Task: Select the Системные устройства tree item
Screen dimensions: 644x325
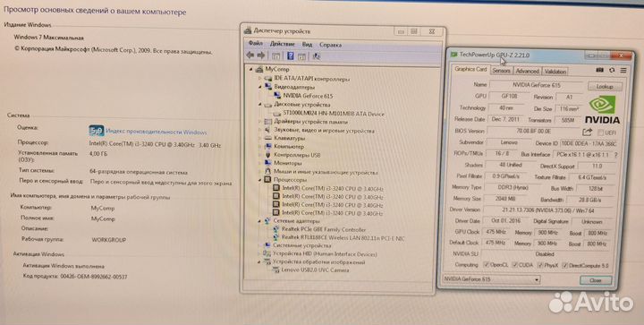Action: (x=302, y=245)
